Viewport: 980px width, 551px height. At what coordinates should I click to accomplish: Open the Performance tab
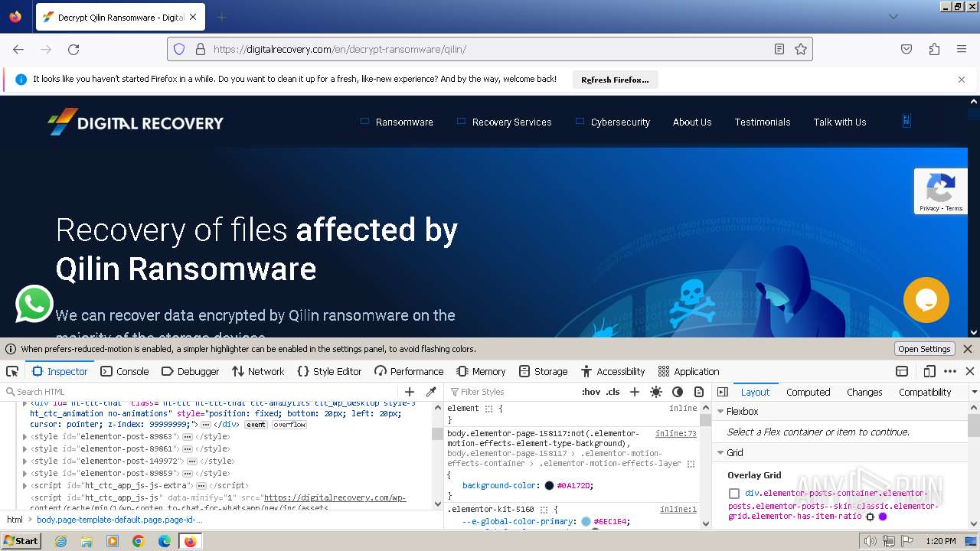[409, 371]
